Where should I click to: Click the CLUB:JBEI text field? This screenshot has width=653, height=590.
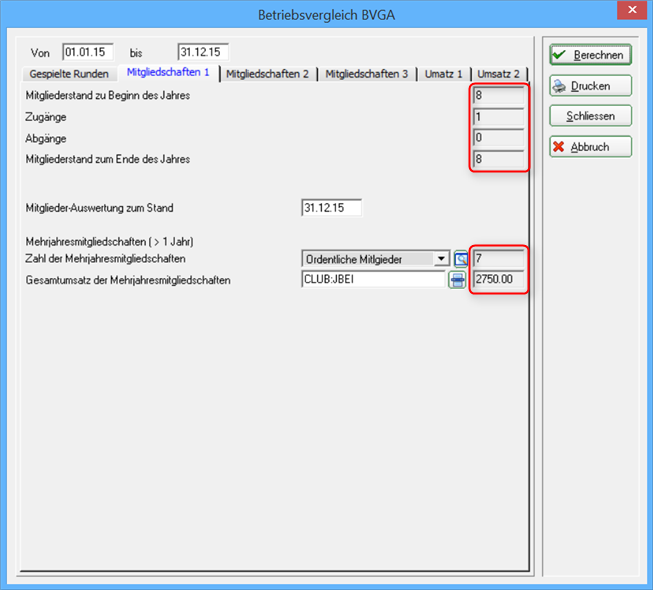click(374, 279)
